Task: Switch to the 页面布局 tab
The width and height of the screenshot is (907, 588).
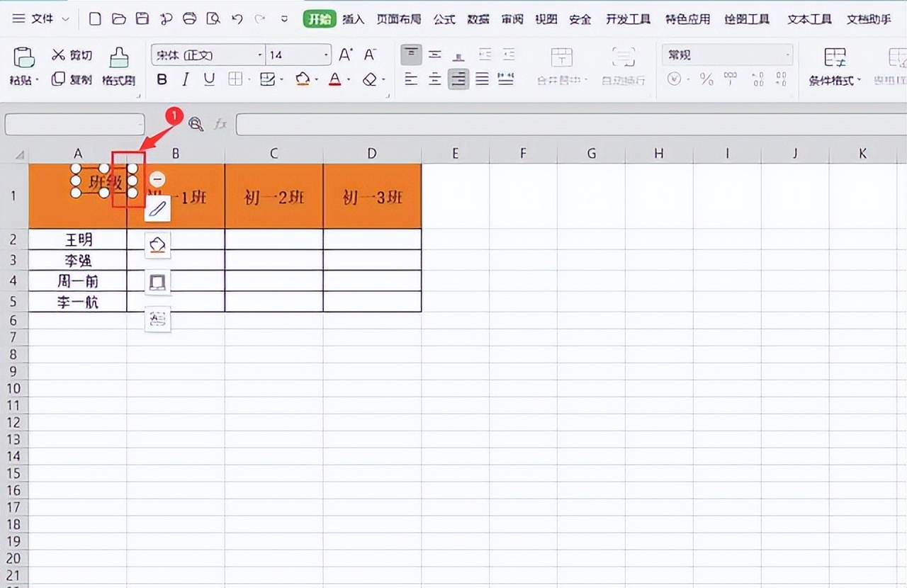Action: (399, 19)
